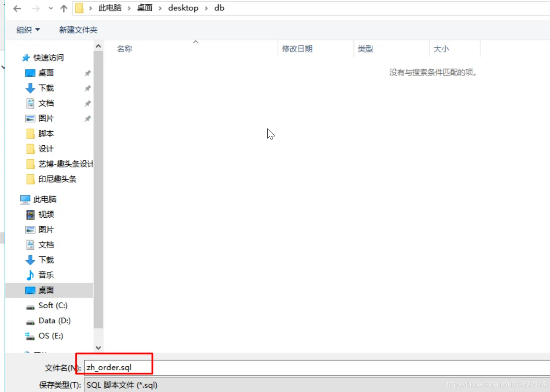
Task: Sort by the 大小 column header
Action: [441, 49]
